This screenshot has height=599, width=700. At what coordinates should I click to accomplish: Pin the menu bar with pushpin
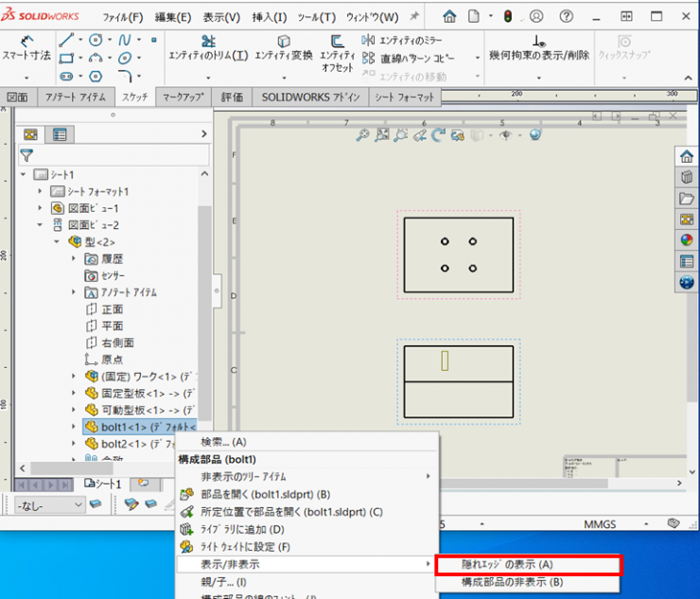tap(414, 16)
